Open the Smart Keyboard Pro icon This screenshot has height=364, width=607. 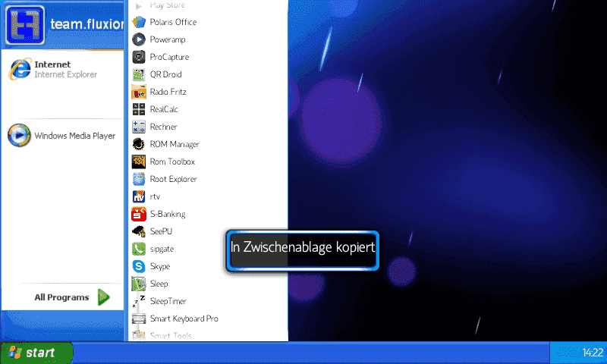click(x=139, y=318)
